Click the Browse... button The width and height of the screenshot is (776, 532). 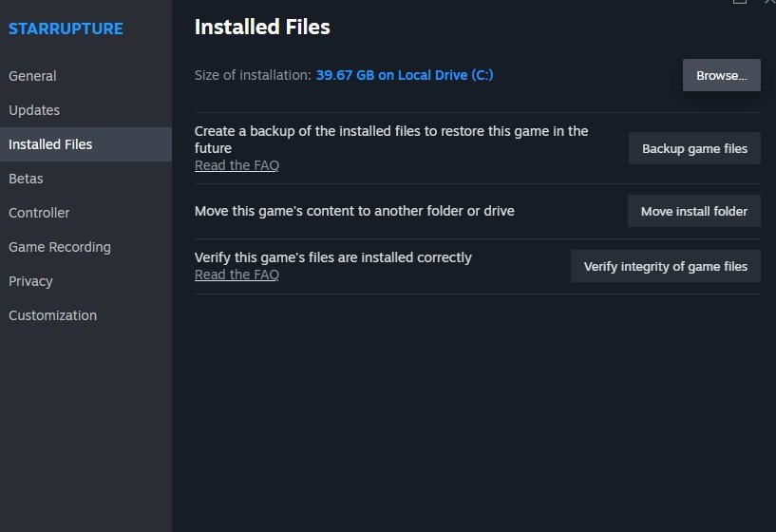tap(721, 75)
